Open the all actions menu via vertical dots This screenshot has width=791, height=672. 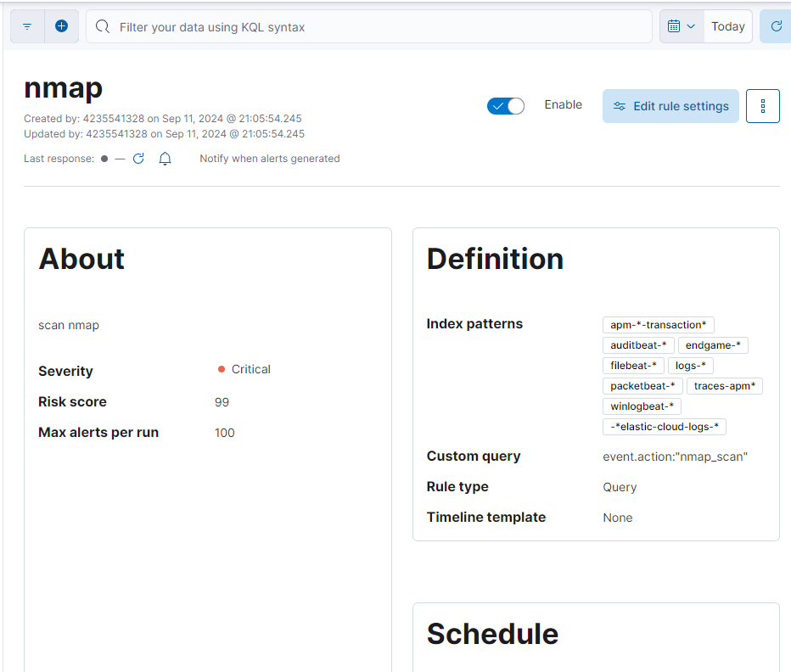tap(762, 105)
